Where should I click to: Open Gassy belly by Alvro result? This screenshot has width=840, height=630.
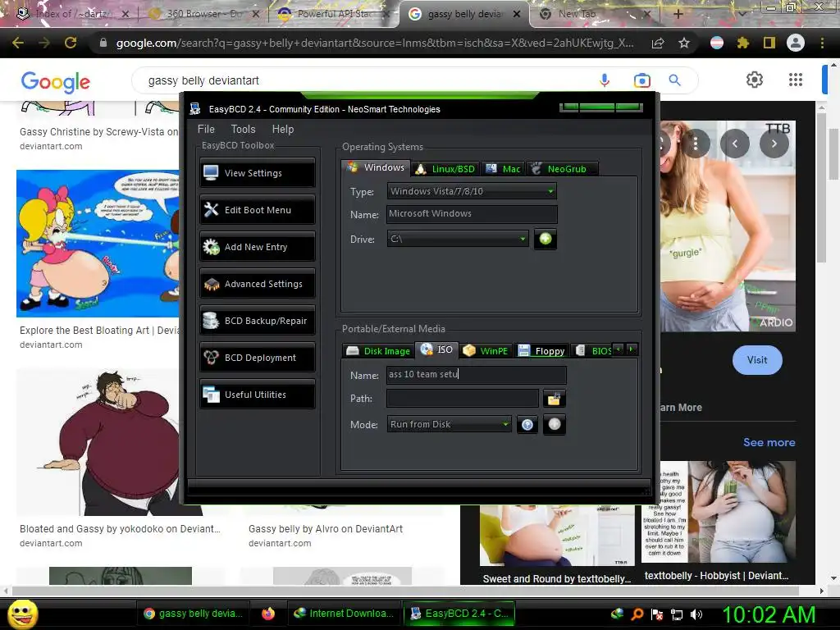pos(325,529)
